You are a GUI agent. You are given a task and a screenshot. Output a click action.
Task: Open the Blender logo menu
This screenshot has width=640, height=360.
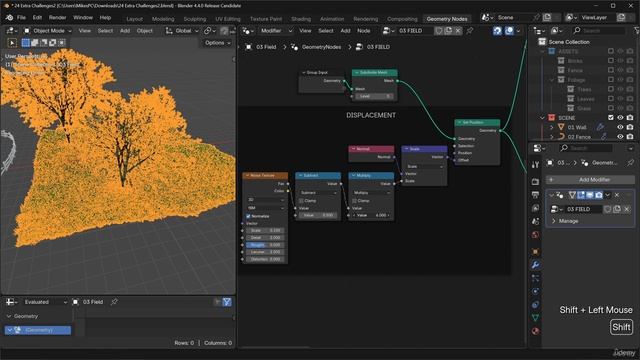[9, 18]
